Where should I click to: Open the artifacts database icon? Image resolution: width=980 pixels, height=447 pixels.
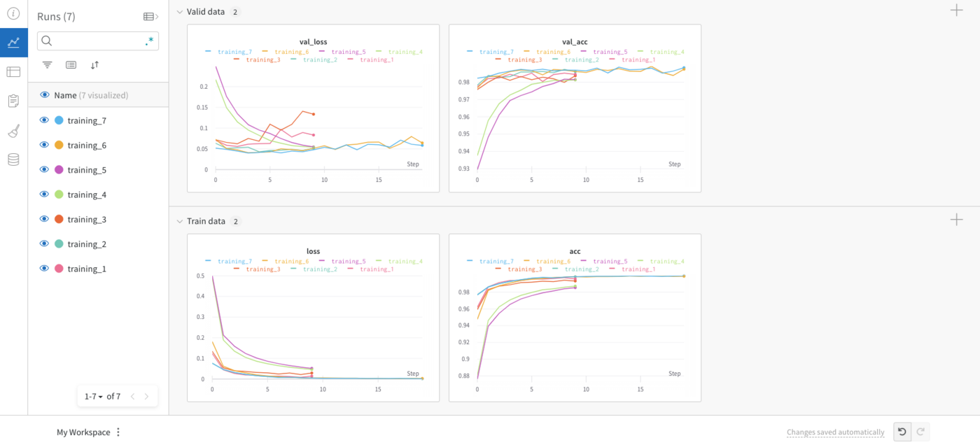13,159
